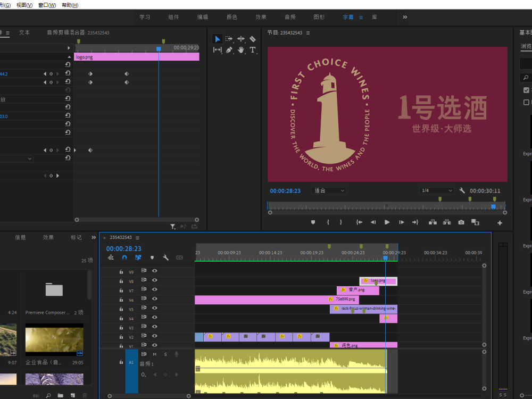Toggle captions track options button

click(x=179, y=258)
